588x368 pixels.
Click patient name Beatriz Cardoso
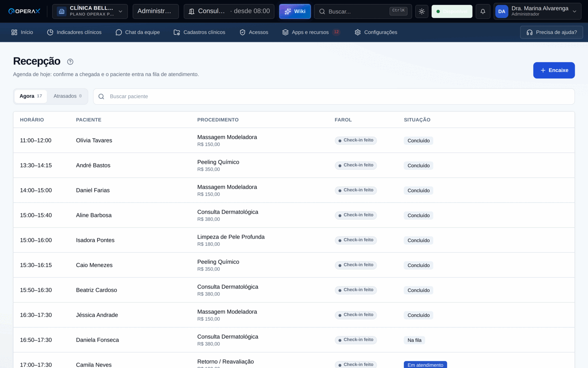coord(97,290)
